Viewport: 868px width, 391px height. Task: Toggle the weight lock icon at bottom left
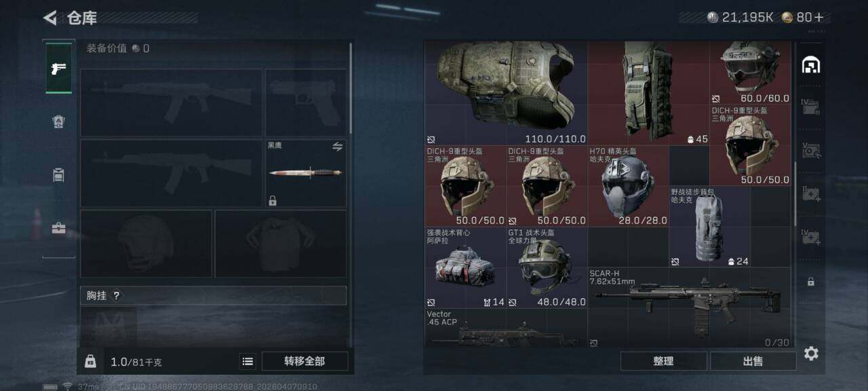(x=90, y=361)
